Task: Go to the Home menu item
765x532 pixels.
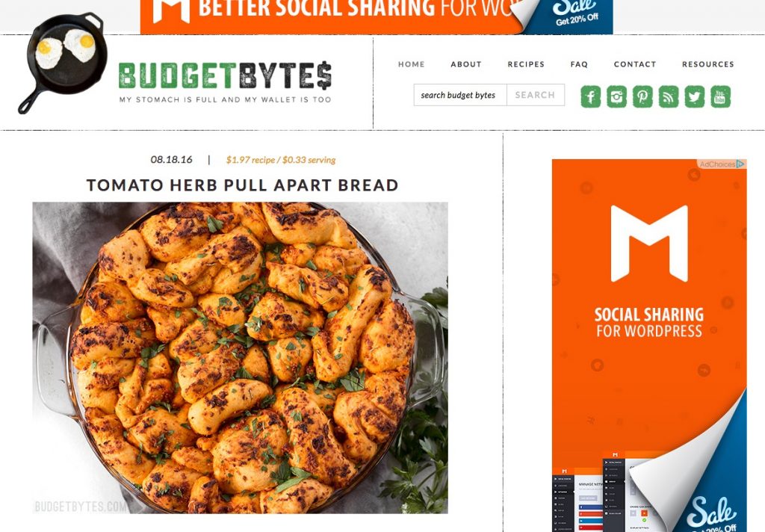Action: (x=412, y=64)
